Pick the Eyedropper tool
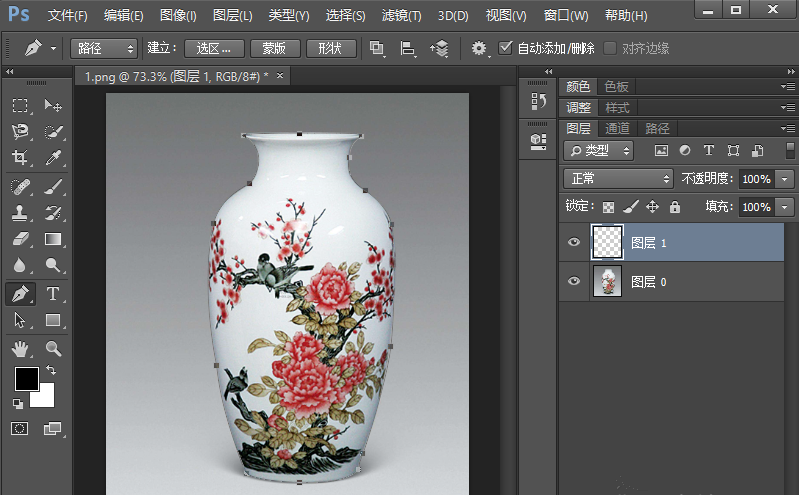Viewport: 799px width, 495px height. (x=53, y=158)
